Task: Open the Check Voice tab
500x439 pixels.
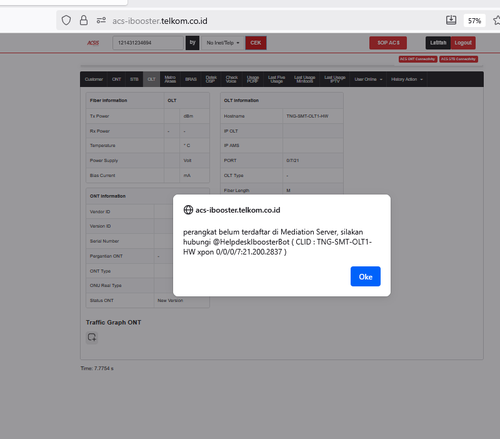Action: [232, 79]
